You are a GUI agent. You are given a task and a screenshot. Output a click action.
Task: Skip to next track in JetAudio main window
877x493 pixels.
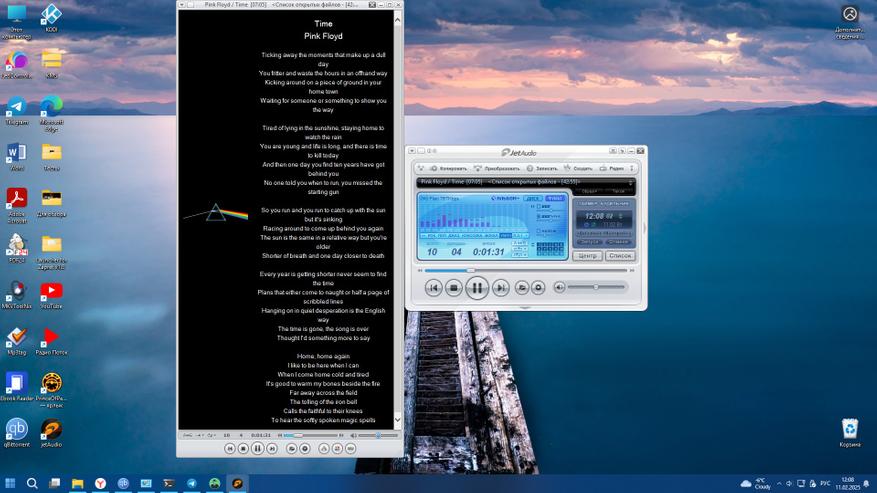coord(501,288)
